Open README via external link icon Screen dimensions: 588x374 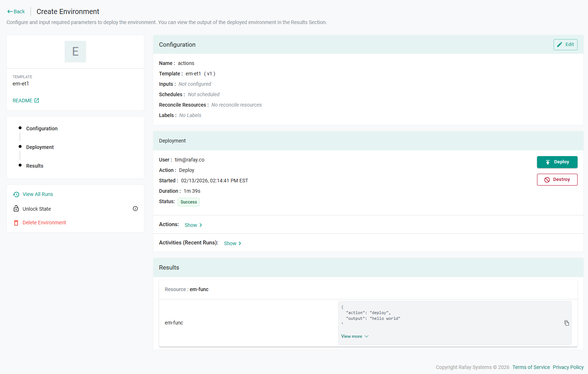pos(37,100)
